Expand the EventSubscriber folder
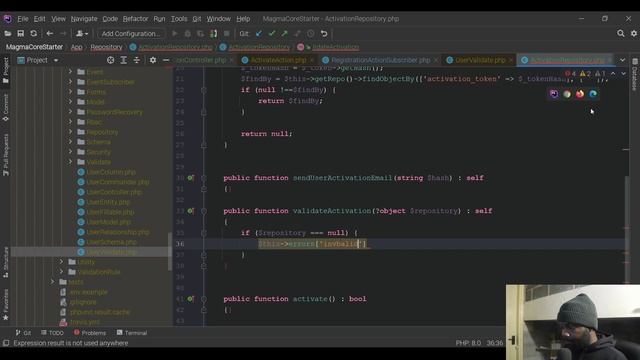This screenshot has width=640, height=360. 70,82
